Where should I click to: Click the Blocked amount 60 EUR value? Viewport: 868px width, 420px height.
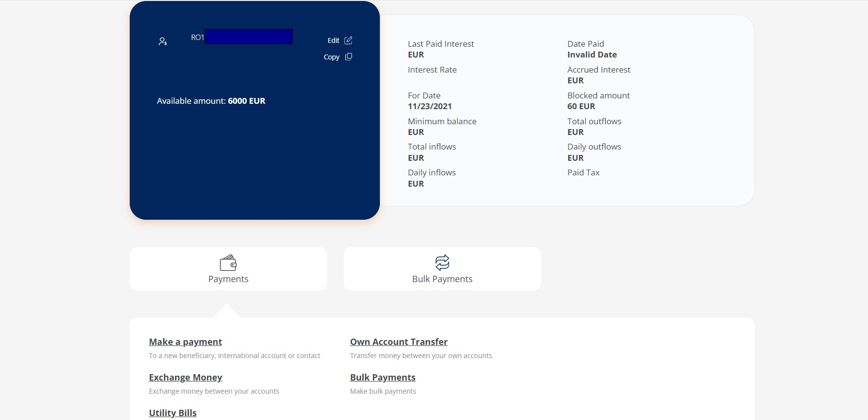(x=581, y=107)
